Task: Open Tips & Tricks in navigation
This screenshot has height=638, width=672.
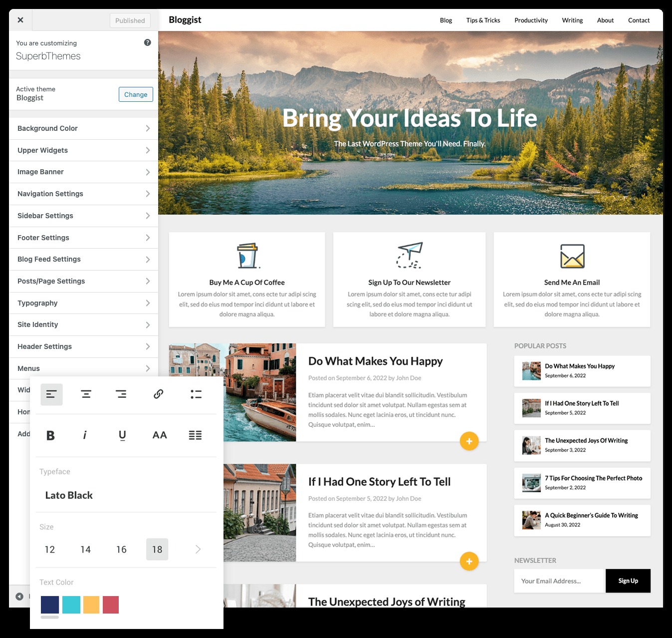Action: 483,20
